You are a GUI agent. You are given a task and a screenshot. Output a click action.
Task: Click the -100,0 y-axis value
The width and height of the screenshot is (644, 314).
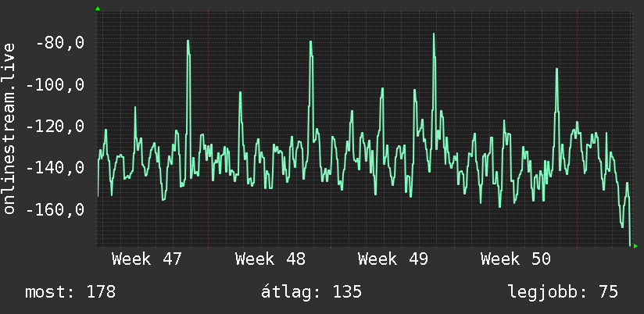(55, 85)
